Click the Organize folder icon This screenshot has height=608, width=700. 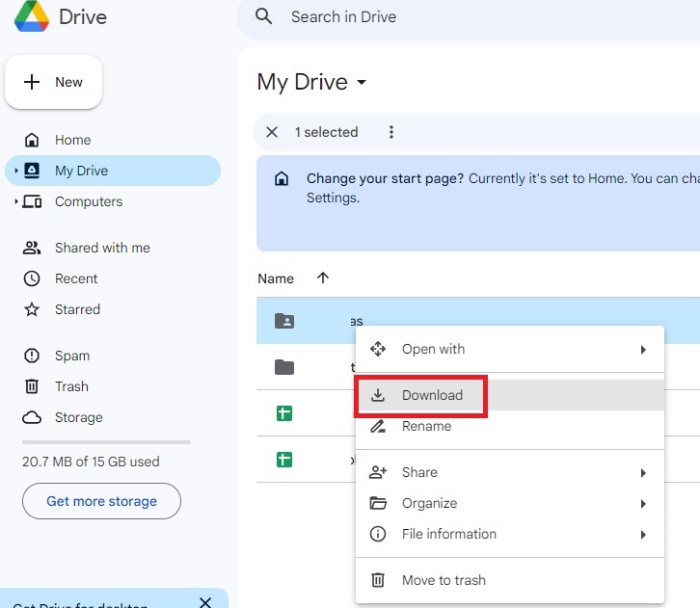click(x=378, y=503)
